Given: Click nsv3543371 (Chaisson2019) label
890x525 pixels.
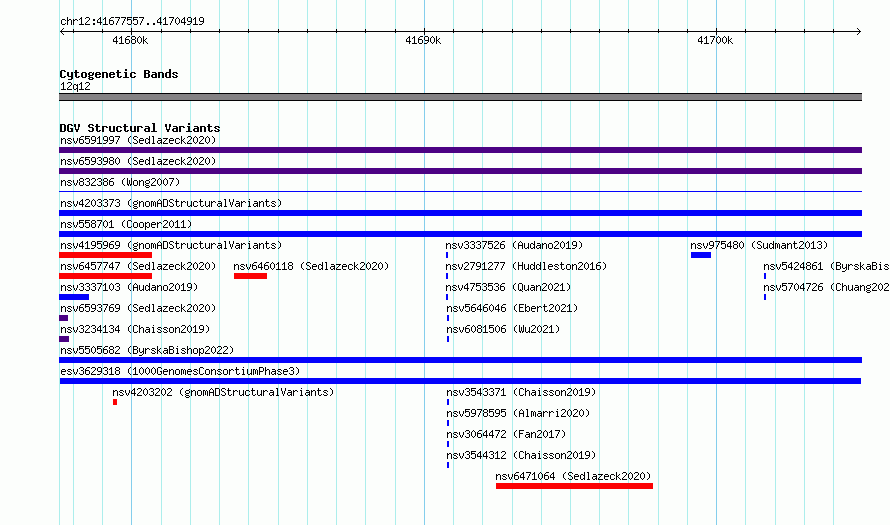Looking at the screenshot, I should (521, 392).
